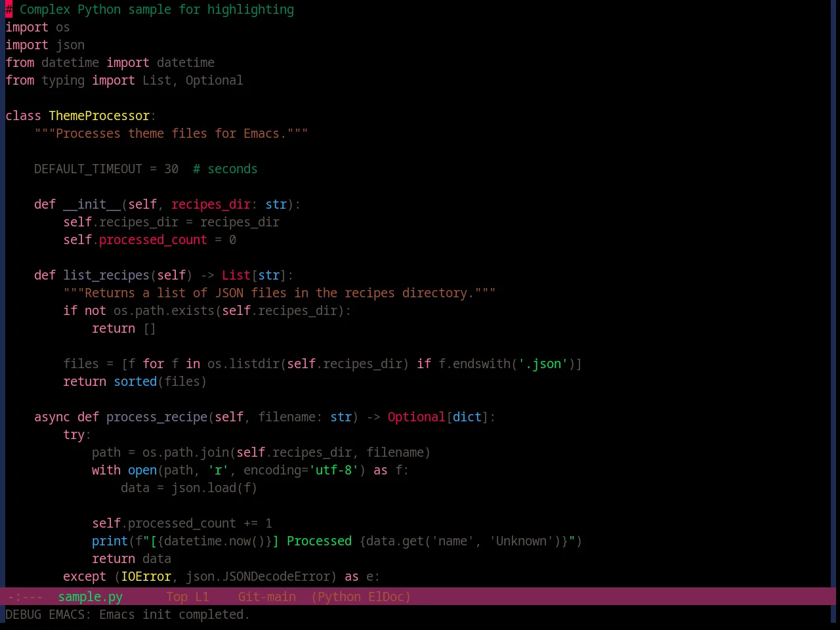This screenshot has width=840, height=630.
Task: Place cursor on the ThemeProcessor class name
Action: 99,115
